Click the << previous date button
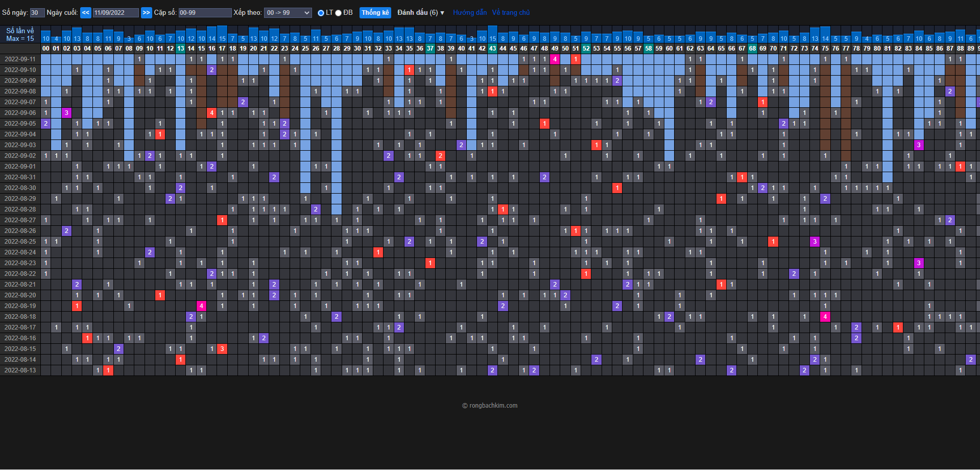Viewport: 980px width, 470px height. coord(86,13)
